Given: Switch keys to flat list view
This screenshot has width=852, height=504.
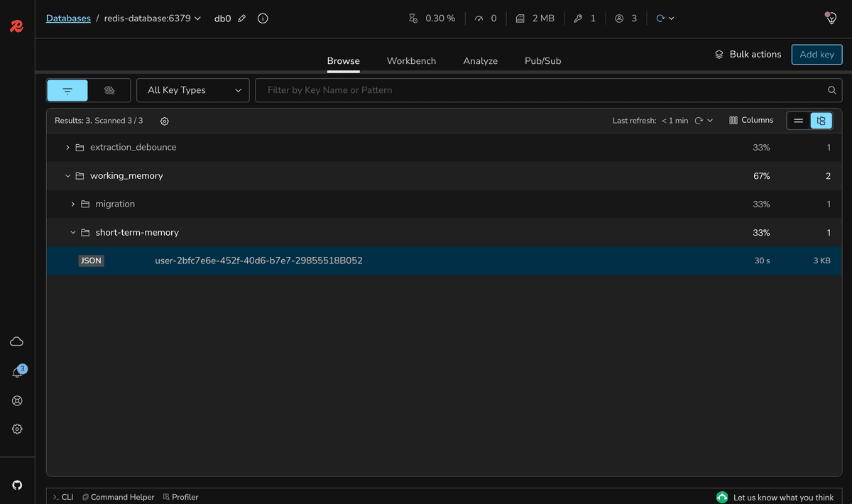Looking at the screenshot, I should pyautogui.click(x=798, y=120).
